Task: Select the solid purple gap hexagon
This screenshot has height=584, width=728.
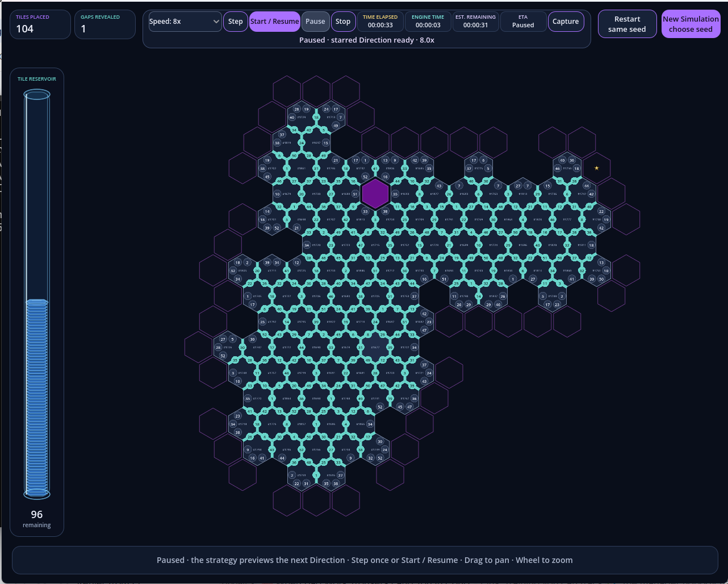Action: coord(375,194)
